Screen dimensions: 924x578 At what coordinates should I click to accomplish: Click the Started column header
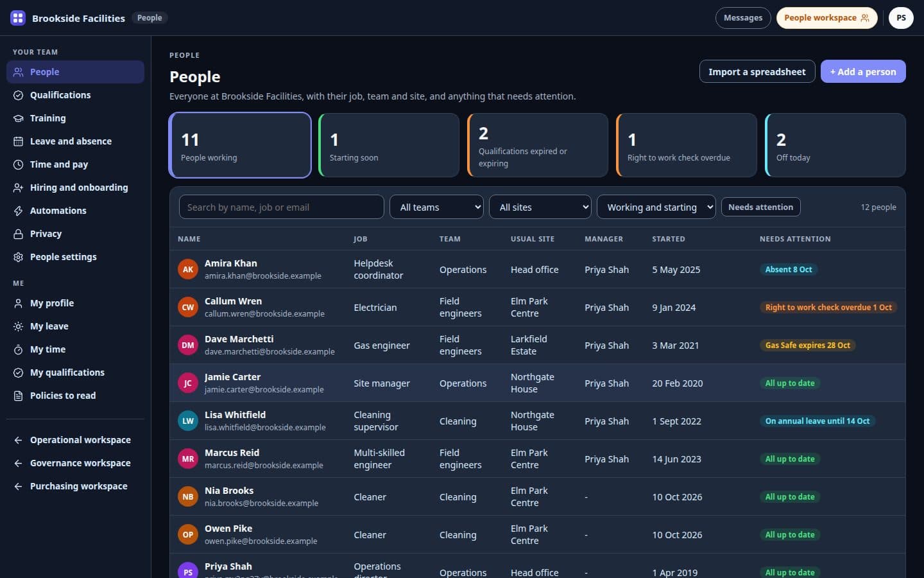click(x=669, y=239)
